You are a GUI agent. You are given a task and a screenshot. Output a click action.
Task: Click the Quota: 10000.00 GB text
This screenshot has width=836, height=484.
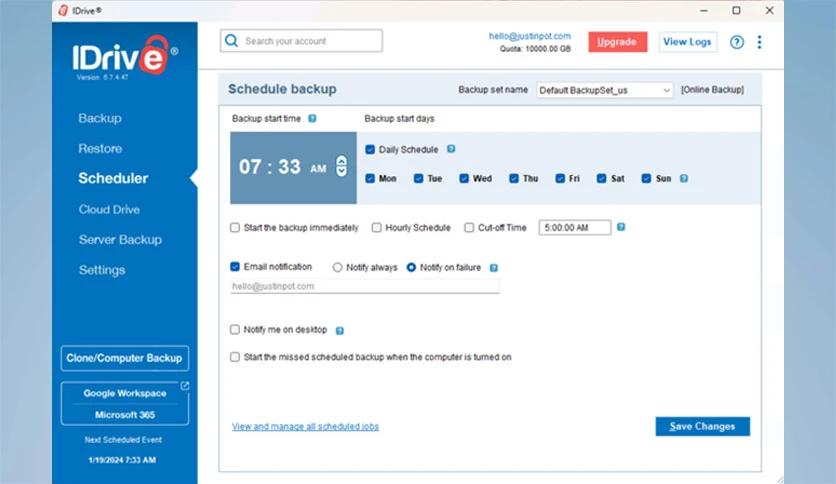pyautogui.click(x=535, y=49)
